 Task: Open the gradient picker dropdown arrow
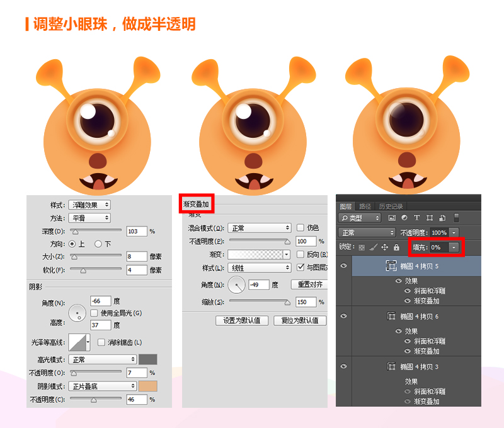(287, 255)
